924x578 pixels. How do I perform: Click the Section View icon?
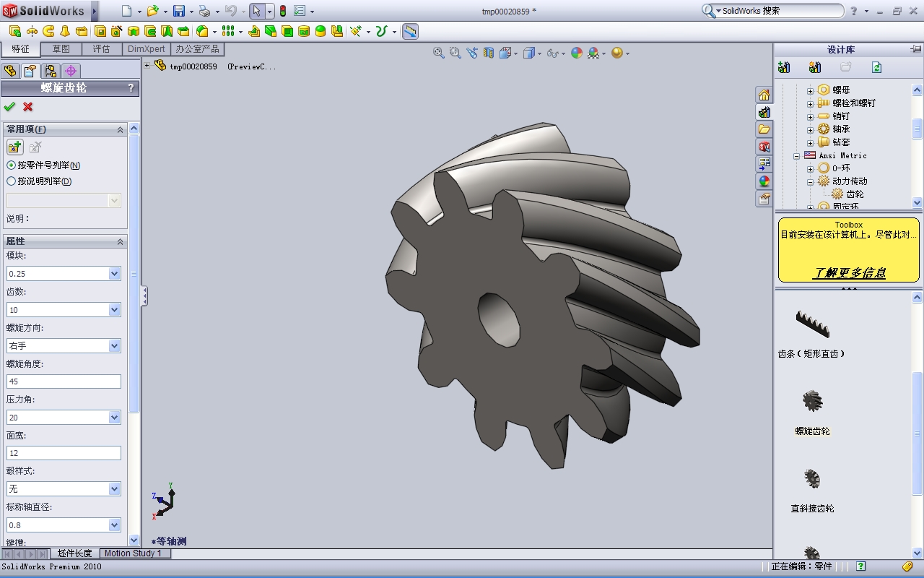(489, 53)
